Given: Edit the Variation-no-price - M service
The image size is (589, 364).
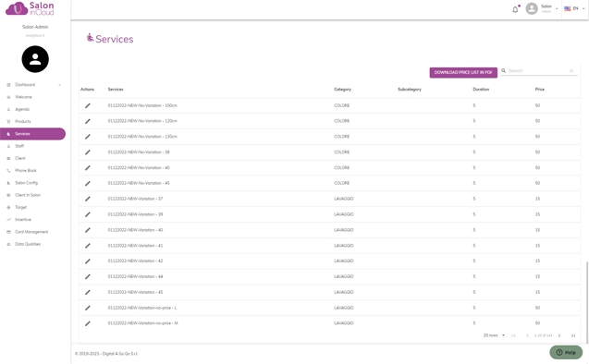Looking at the screenshot, I should tap(88, 323).
